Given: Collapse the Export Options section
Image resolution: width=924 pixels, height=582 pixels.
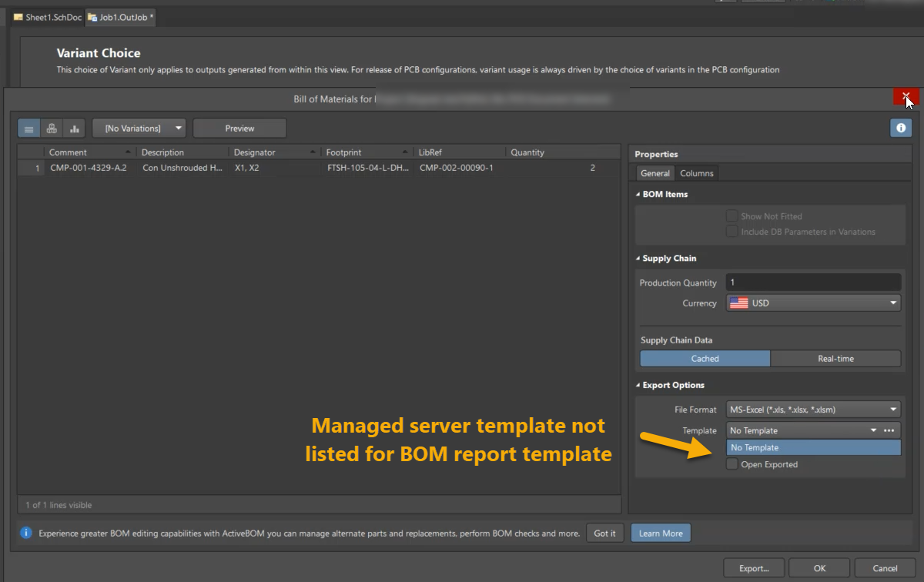Looking at the screenshot, I should tap(638, 385).
